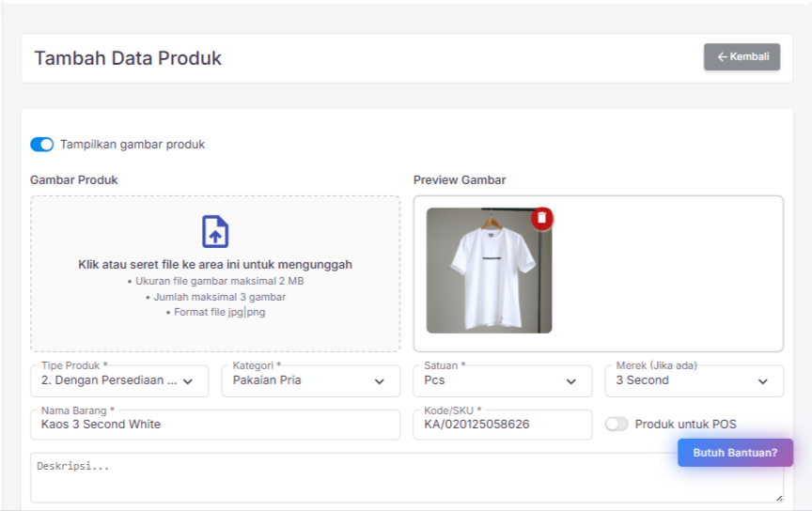This screenshot has height=511, width=812.
Task: Click the chevron arrow in Kategori field
Action: (380, 381)
